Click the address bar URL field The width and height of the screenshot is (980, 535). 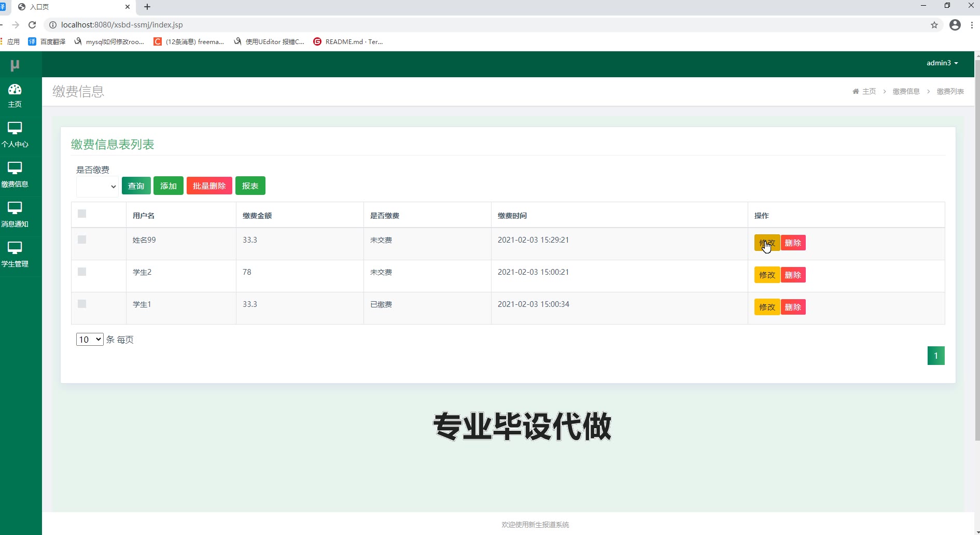[x=493, y=25]
